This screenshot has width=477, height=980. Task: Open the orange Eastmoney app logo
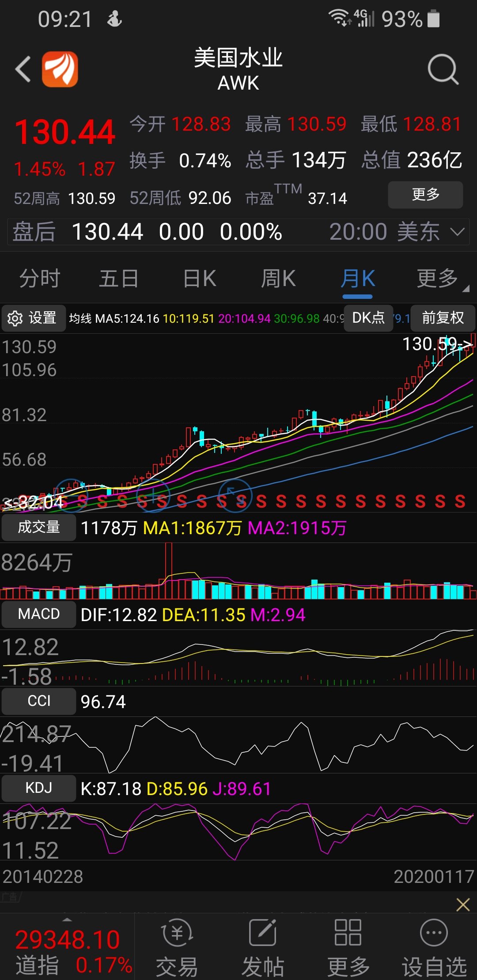60,69
